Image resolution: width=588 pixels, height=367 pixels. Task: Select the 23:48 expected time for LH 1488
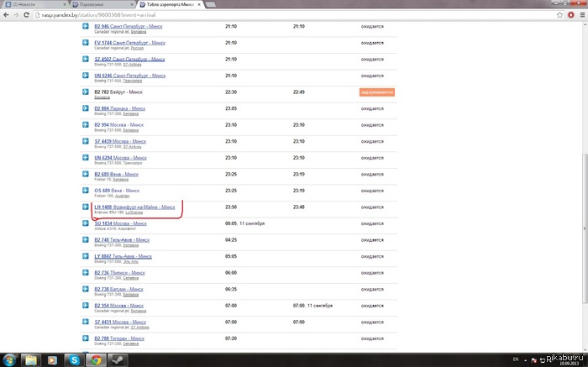[x=299, y=207]
